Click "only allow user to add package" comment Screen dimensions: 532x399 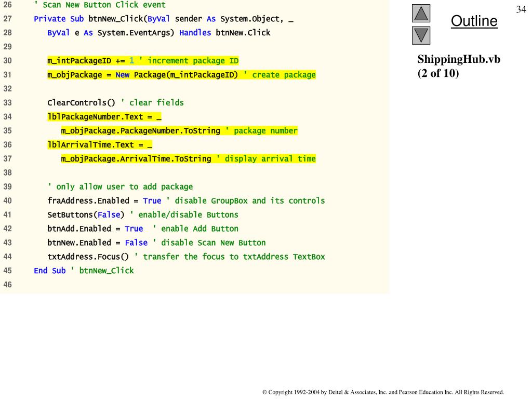(x=120, y=187)
